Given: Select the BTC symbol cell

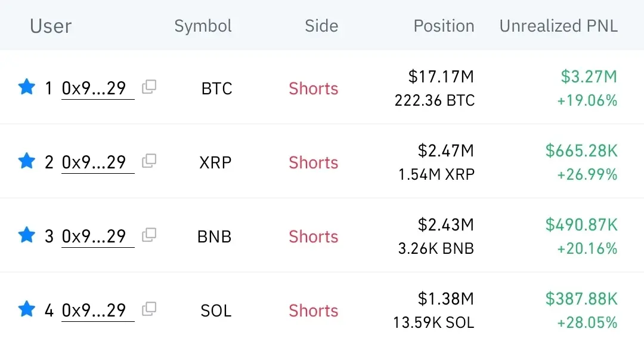Looking at the screenshot, I should pos(216,89).
